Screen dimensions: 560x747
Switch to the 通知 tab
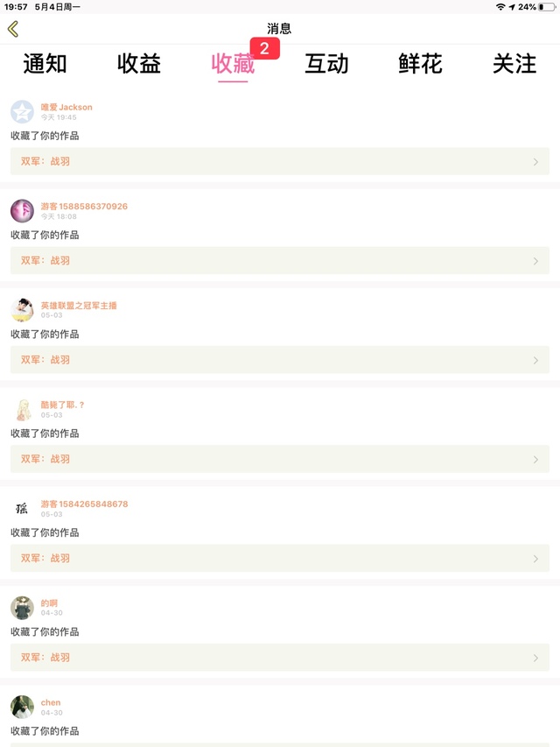pyautogui.click(x=45, y=64)
